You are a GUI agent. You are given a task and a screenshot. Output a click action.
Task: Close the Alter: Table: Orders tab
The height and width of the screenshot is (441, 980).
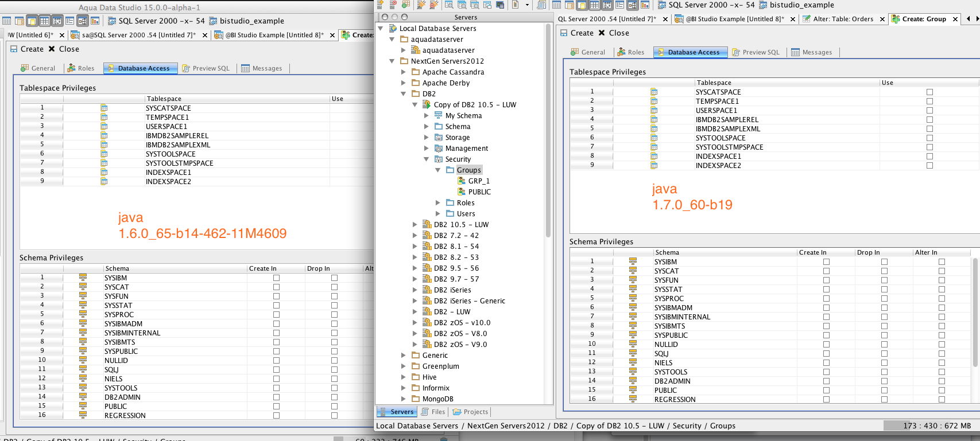[882, 19]
